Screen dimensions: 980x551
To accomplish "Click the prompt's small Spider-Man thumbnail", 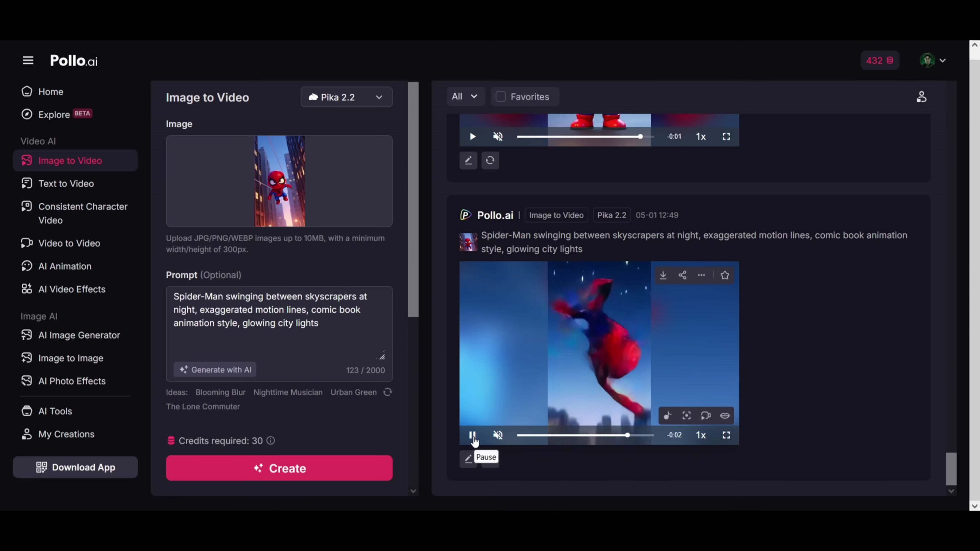I will point(468,242).
